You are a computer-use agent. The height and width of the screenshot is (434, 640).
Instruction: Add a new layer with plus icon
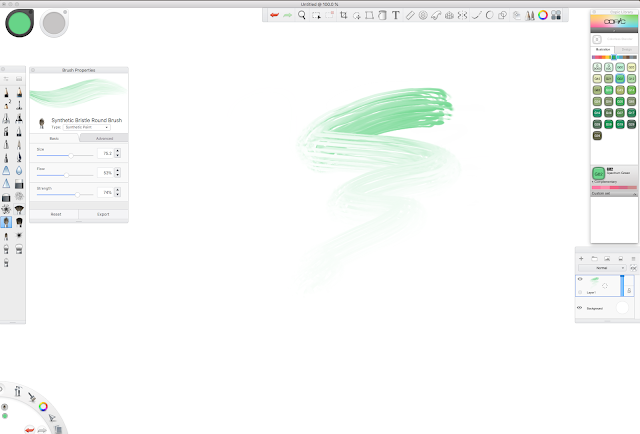(x=581, y=258)
